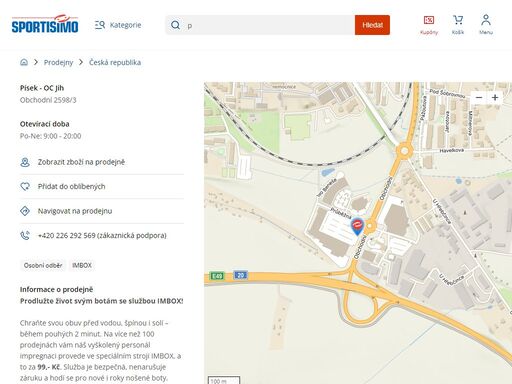Call the customer support phone number
This screenshot has height=384, width=512.
[102, 236]
